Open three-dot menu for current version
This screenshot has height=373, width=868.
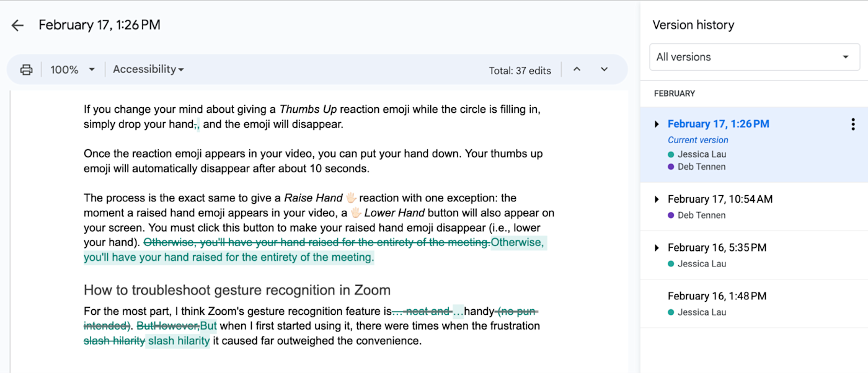click(x=854, y=124)
